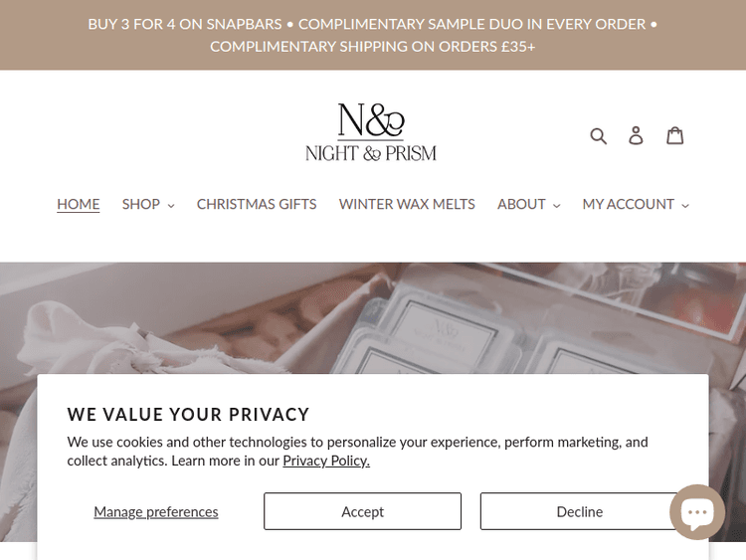Click the Shop menu chevron arrow

pyautogui.click(x=171, y=205)
